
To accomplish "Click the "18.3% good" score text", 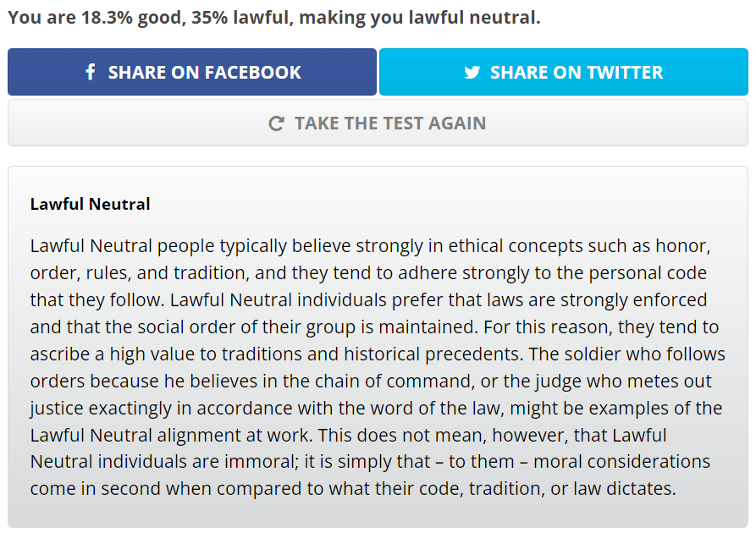I will coord(131,17).
